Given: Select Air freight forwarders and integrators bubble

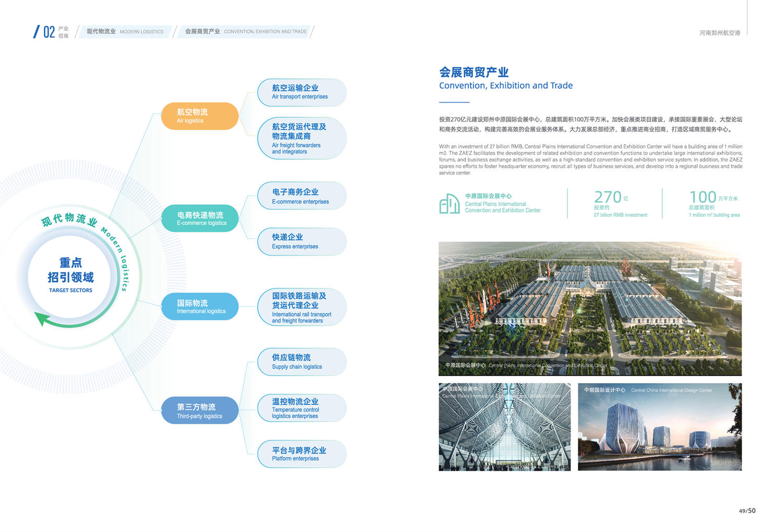Looking at the screenshot, I should pyautogui.click(x=302, y=138).
